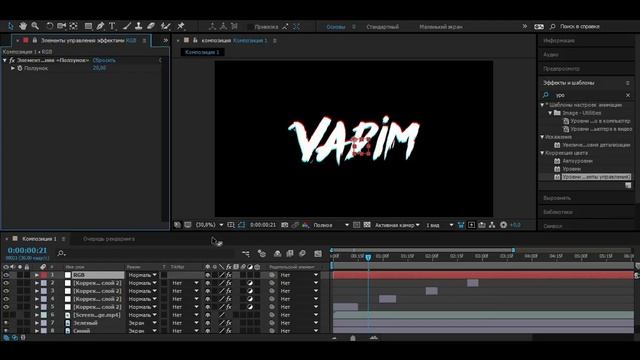
Task: Click the snapshot camera icon in viewer
Action: point(284,225)
